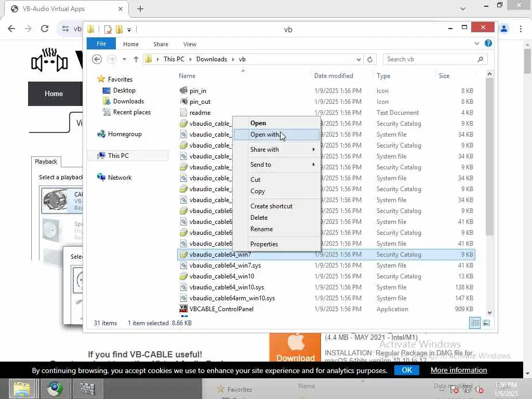This screenshot has width=532, height=399.
Task: Reload the browser page
Action: pyautogui.click(x=45, y=29)
